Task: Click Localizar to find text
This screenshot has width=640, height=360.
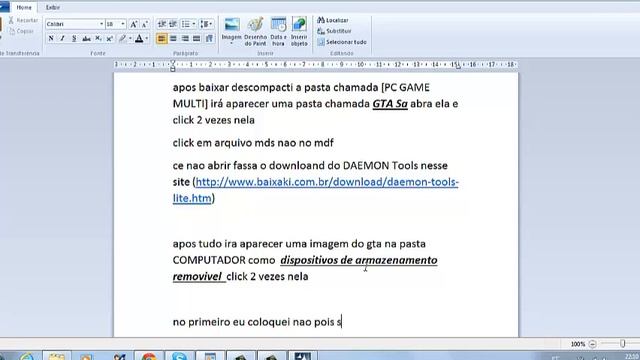Action: [333, 20]
